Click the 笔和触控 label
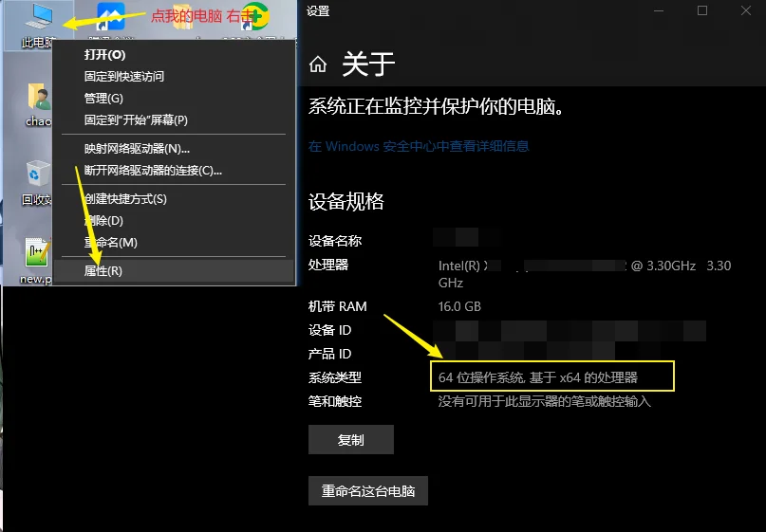766x532 pixels. [x=335, y=401]
